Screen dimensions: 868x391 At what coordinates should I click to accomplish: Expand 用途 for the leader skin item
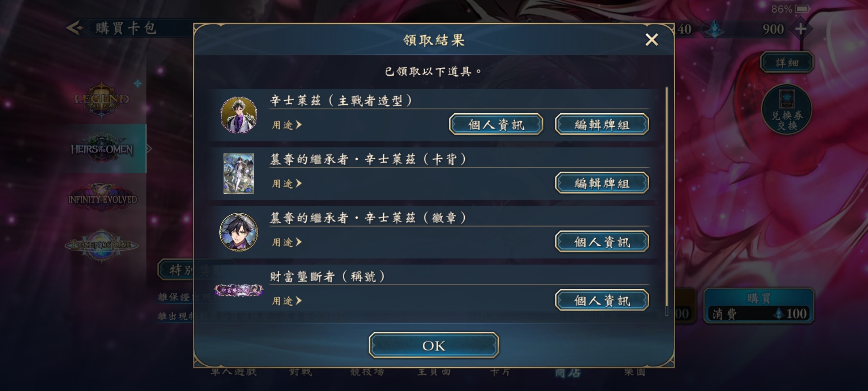pyautogui.click(x=286, y=125)
